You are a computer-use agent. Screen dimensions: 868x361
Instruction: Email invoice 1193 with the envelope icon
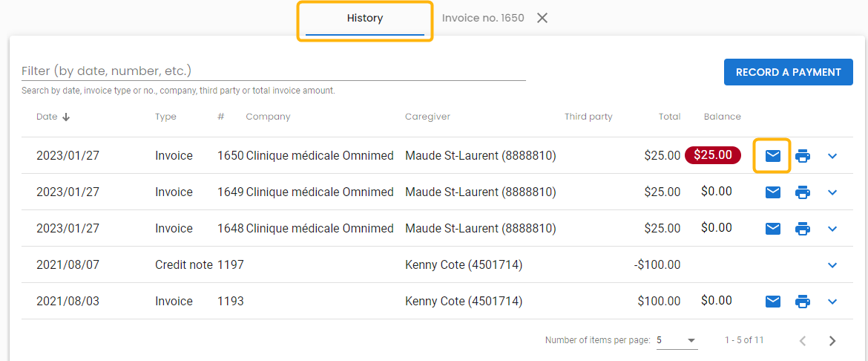773,301
